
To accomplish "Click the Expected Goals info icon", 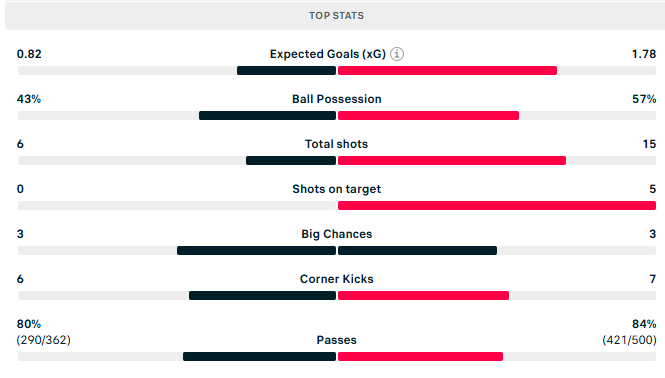I will click(397, 54).
